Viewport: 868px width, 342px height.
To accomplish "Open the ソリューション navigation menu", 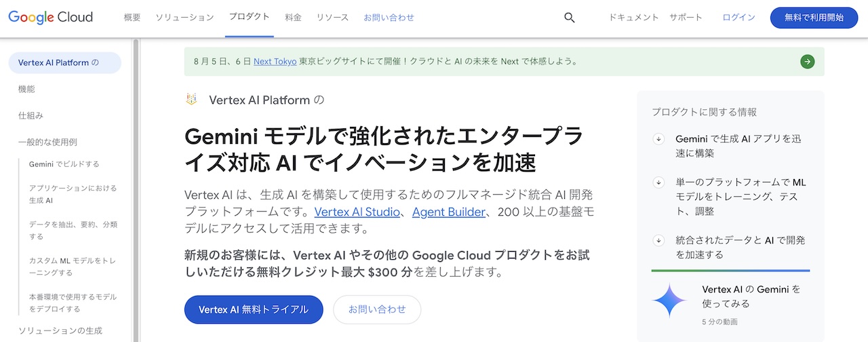I will point(184,18).
